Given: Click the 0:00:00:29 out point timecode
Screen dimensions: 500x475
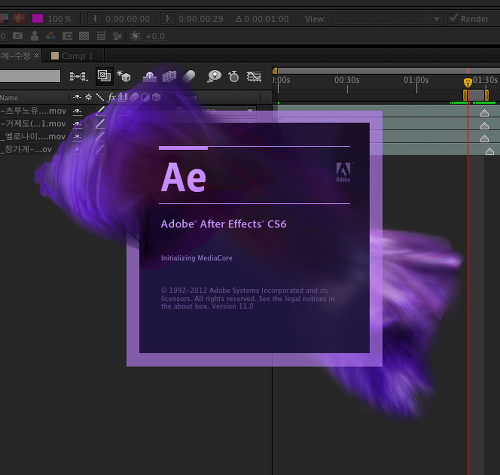Looking at the screenshot, I should pos(201,19).
